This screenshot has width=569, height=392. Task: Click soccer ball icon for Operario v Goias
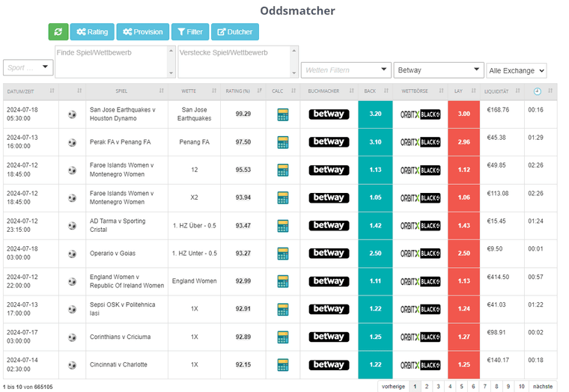click(72, 254)
